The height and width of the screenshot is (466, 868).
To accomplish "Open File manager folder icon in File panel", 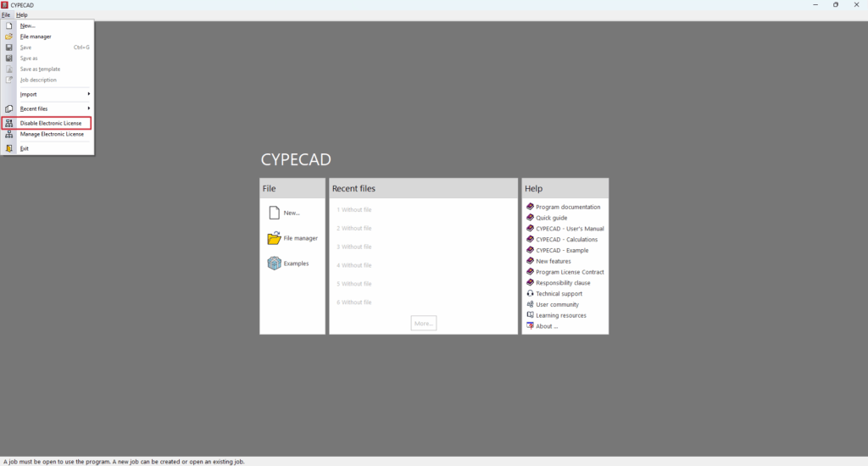I will pos(274,238).
